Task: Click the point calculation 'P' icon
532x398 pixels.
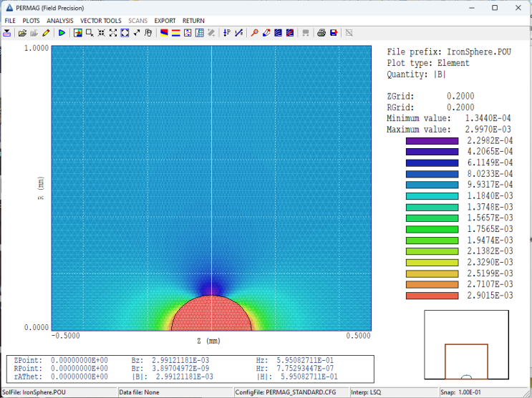Action: [x=227, y=33]
